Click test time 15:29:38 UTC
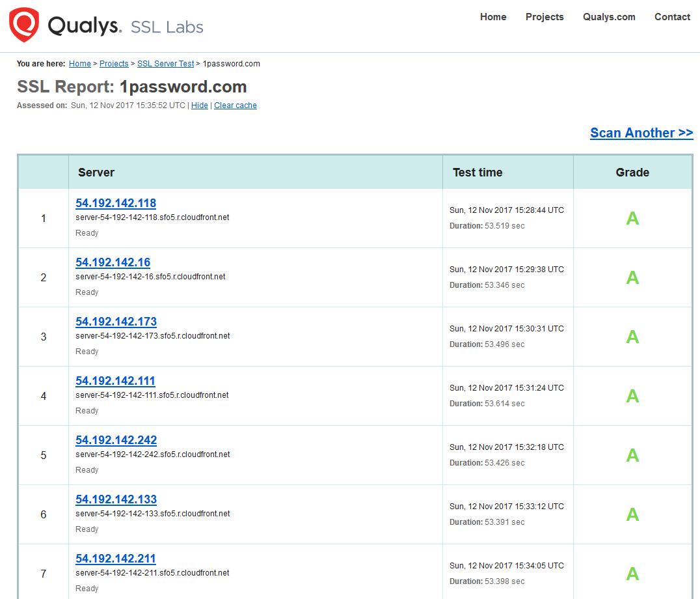 (507, 270)
